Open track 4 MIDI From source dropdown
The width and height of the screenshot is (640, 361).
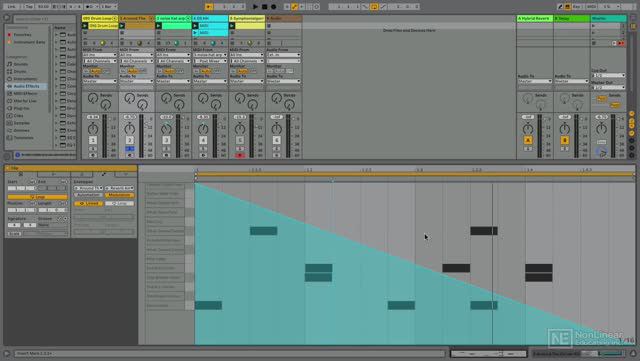(210, 55)
